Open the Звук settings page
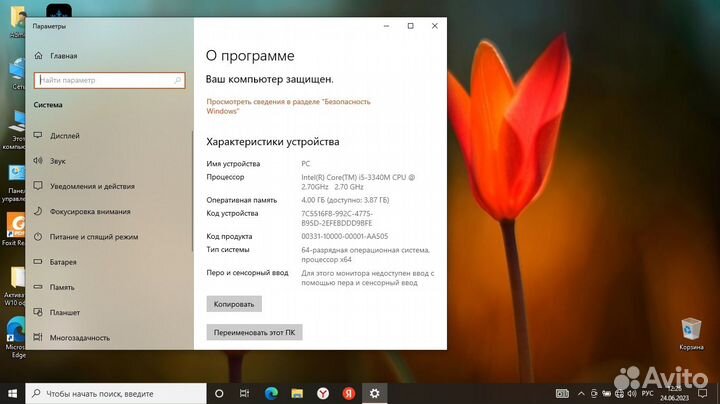This screenshot has height=404, width=720. click(x=57, y=161)
